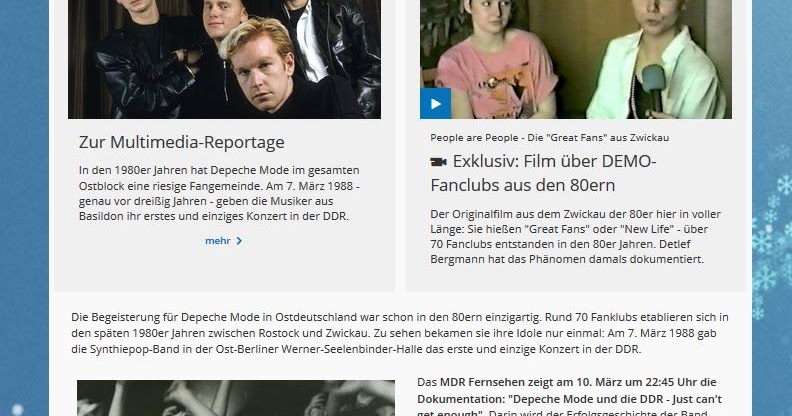Open the Zur Multimedia-Reportage headline

(x=181, y=142)
